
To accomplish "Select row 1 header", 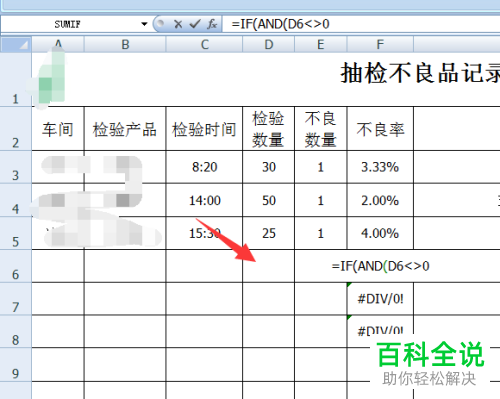I will point(16,79).
